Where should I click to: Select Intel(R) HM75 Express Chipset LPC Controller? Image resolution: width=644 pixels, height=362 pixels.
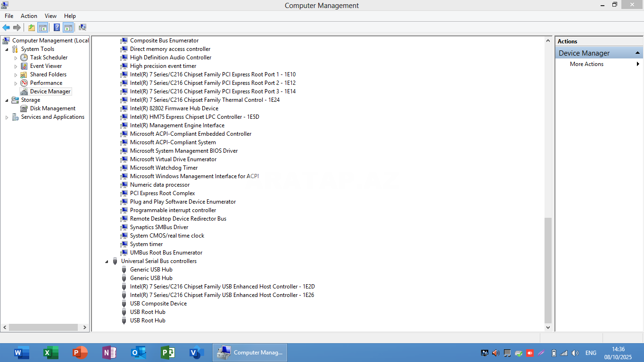(195, 117)
